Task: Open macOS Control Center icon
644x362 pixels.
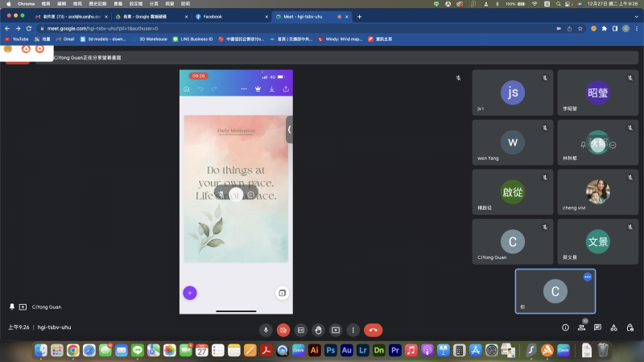Action: [568, 4]
